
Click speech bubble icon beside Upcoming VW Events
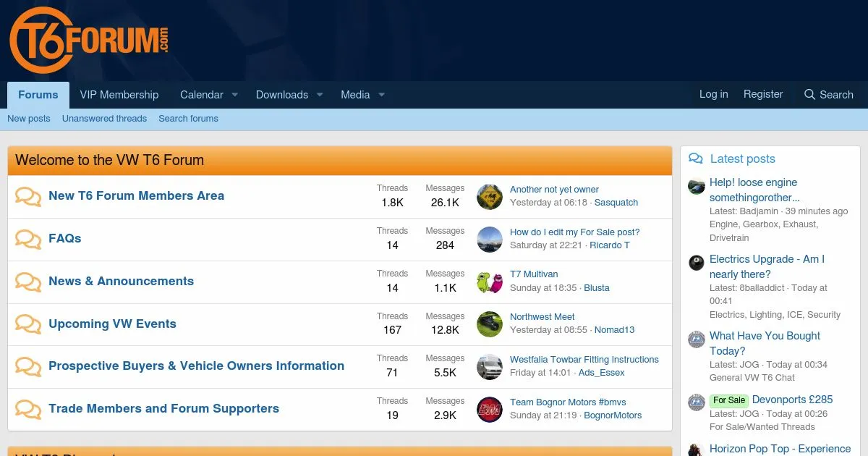click(x=28, y=324)
